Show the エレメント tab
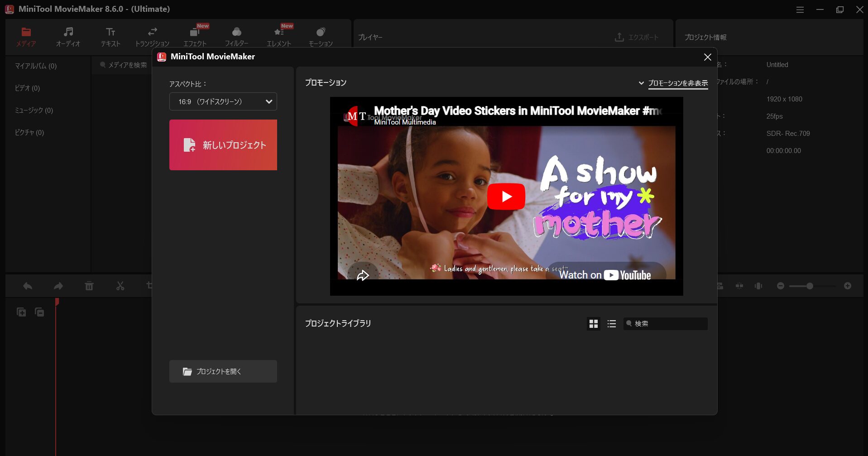Image resolution: width=868 pixels, height=456 pixels. click(279, 37)
